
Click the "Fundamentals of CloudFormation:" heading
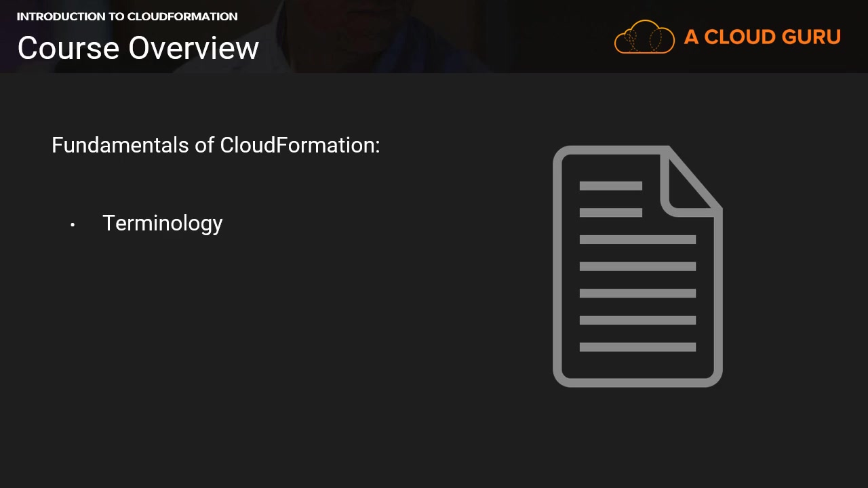click(x=216, y=145)
